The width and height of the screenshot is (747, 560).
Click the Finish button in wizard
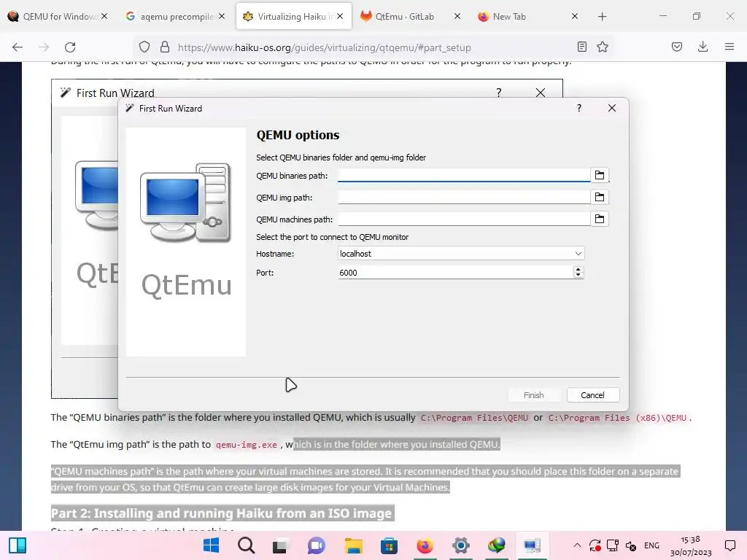click(533, 395)
